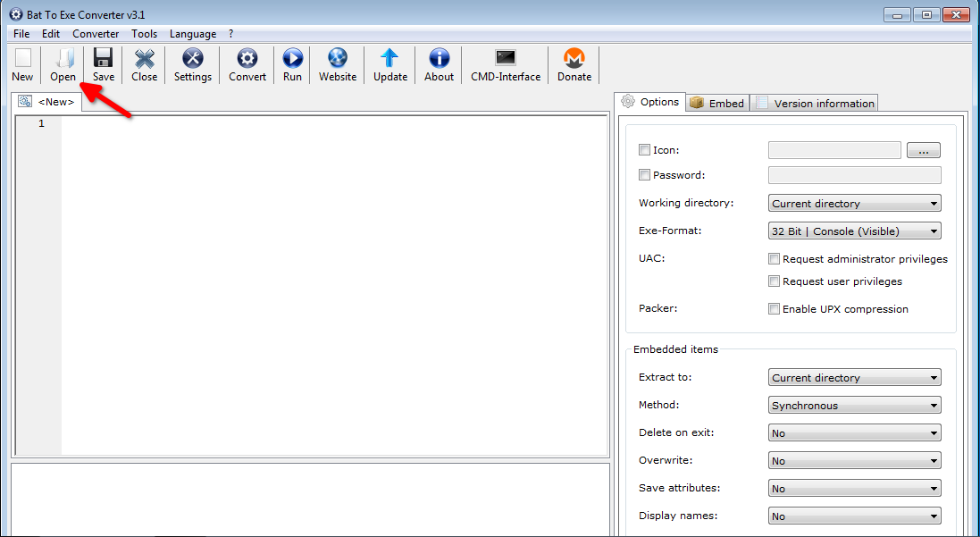Open the question mark help menu

pyautogui.click(x=231, y=34)
